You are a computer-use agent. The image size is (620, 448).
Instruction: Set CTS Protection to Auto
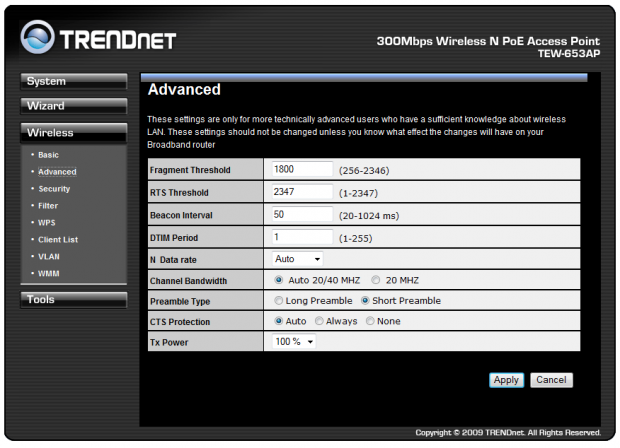[x=279, y=321]
